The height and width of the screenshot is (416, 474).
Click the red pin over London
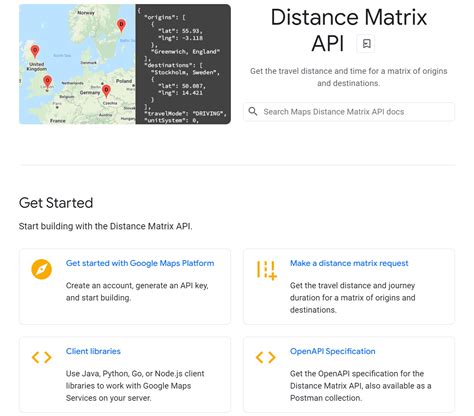[x=48, y=82]
